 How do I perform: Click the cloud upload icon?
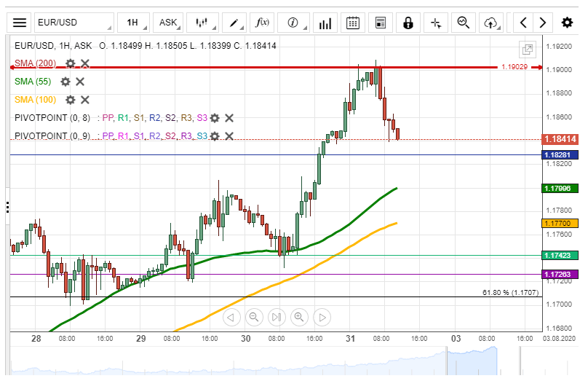pos(491,23)
